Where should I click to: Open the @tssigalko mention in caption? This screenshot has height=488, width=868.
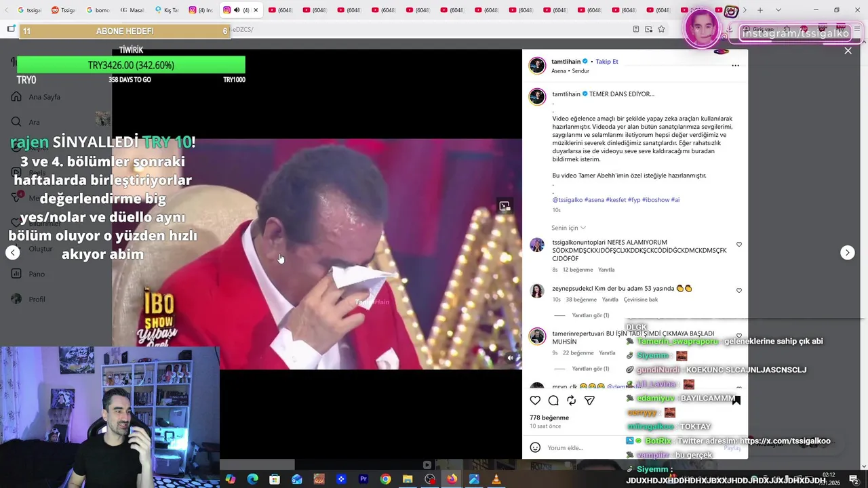(x=568, y=200)
